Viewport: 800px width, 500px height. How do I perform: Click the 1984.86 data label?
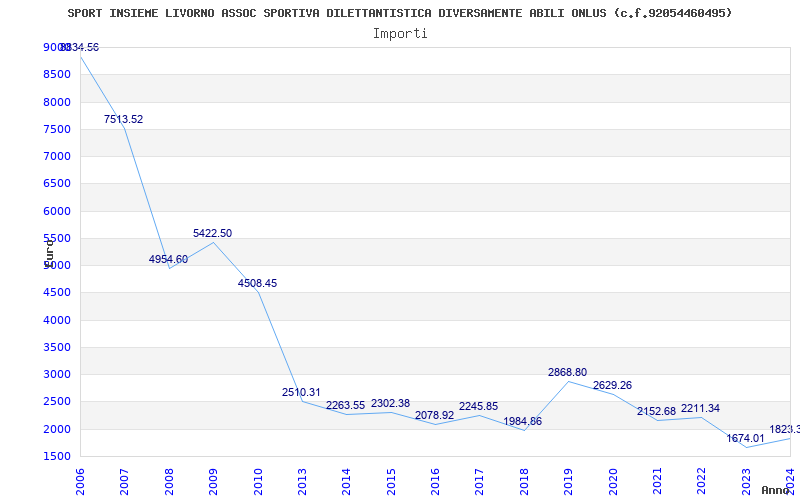click(522, 421)
